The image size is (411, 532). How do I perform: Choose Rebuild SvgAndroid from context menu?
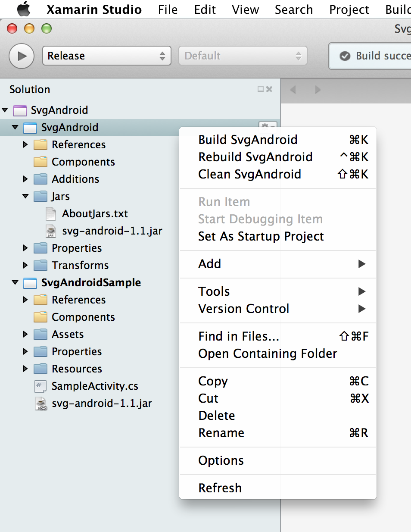(255, 157)
